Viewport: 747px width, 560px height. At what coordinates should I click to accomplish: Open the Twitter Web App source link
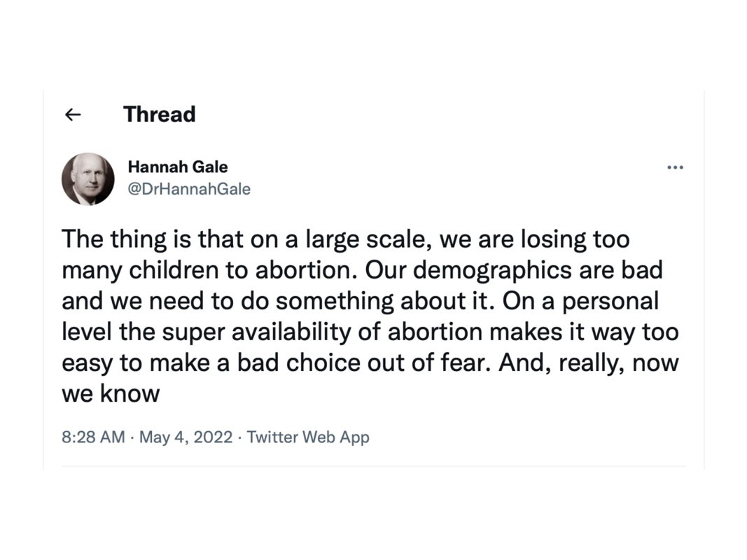pos(308,437)
